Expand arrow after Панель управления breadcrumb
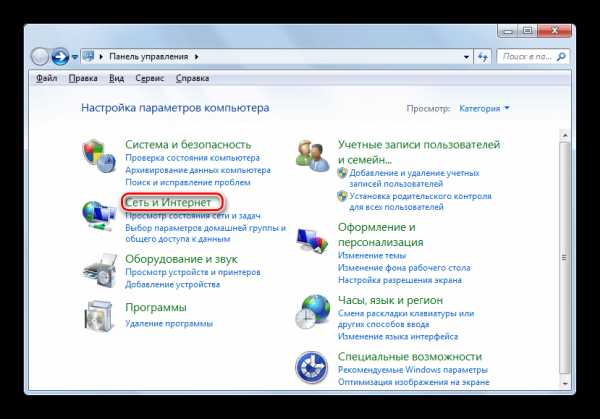Viewport: 600px width, 419px height. click(x=196, y=57)
